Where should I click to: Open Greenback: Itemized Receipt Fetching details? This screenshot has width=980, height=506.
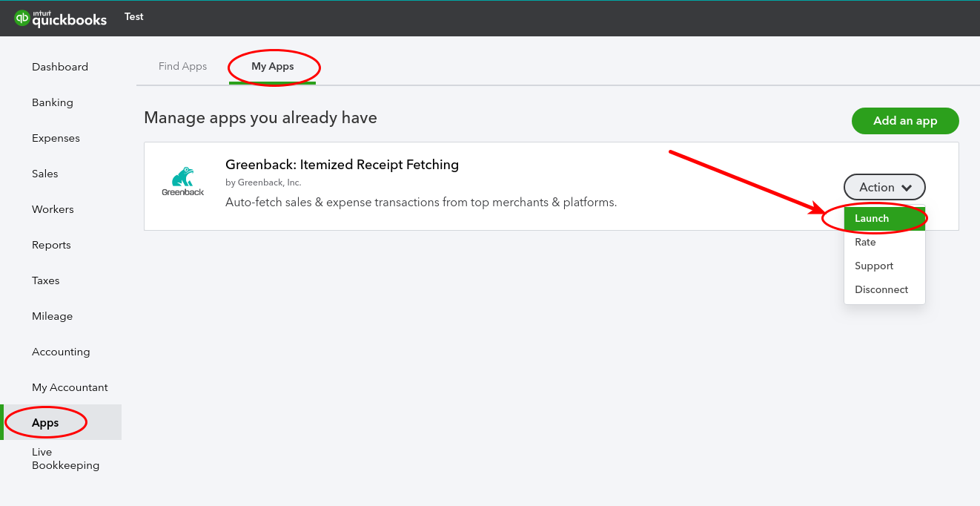click(x=342, y=164)
